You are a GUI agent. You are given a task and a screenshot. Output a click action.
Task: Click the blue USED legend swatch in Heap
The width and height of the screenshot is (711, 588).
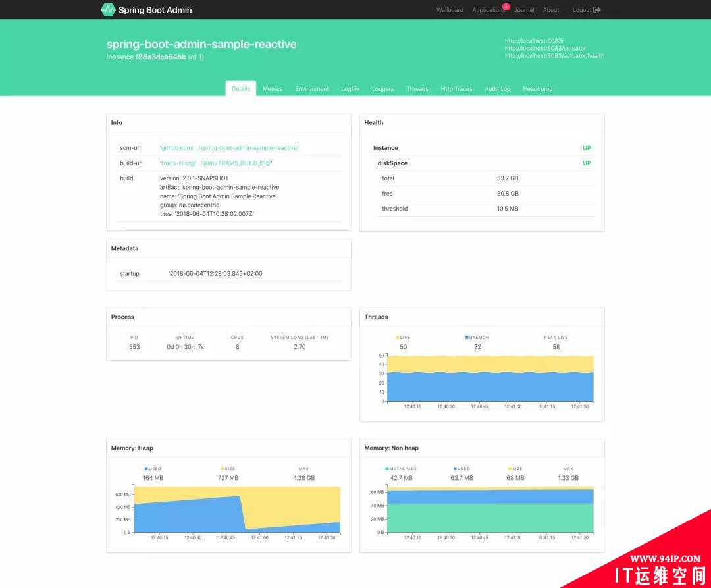coord(146,469)
